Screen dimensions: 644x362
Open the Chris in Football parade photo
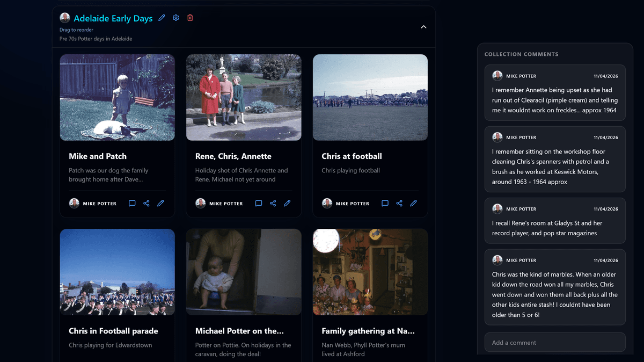117,272
